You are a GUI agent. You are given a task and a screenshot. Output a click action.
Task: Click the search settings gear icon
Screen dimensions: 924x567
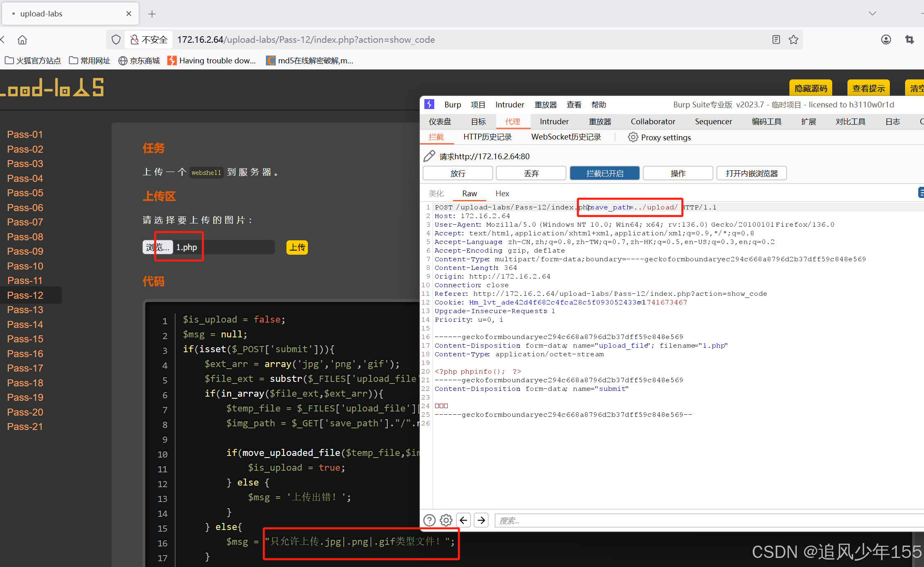446,521
